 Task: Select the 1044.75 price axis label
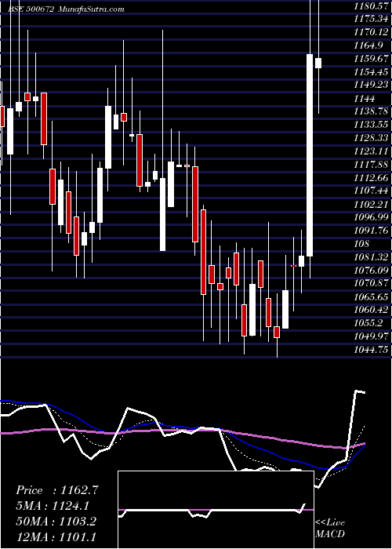(x=371, y=350)
